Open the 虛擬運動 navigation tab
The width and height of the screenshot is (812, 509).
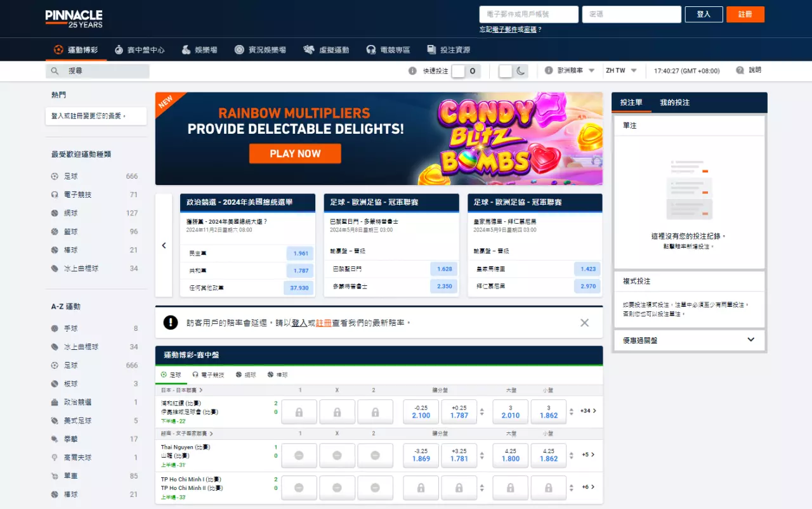pos(326,49)
